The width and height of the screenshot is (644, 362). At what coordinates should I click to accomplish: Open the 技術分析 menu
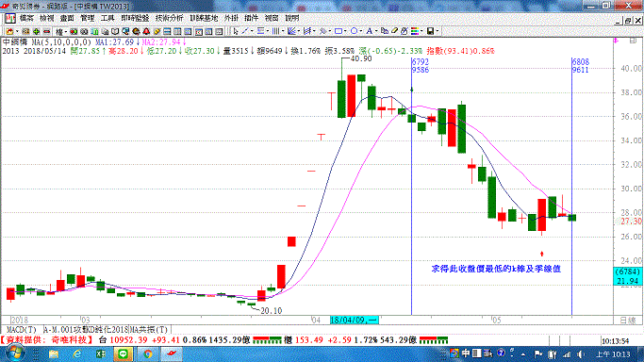click(x=169, y=19)
